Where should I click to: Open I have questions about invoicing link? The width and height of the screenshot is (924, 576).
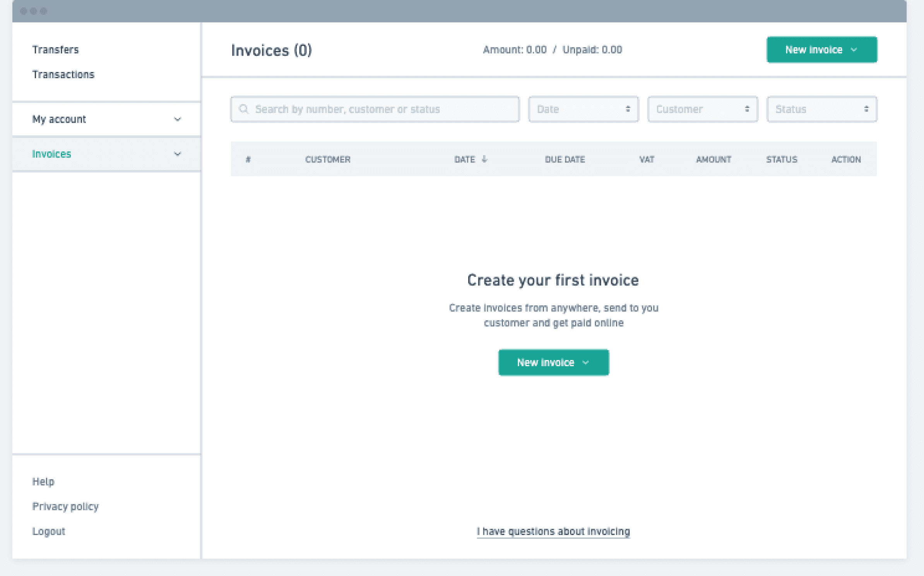point(553,531)
